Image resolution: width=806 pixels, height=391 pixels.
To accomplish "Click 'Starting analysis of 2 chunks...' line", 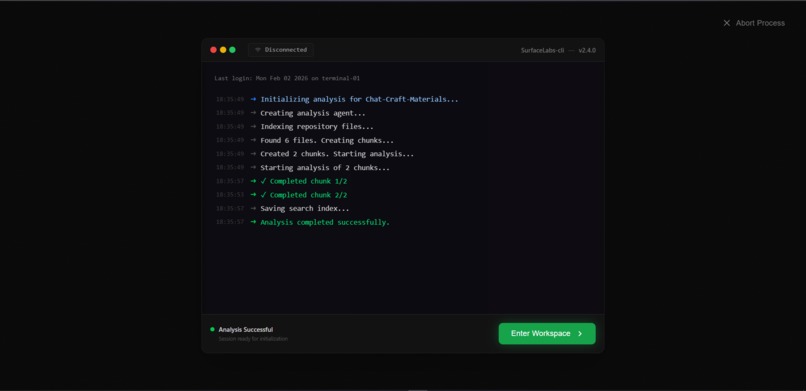I will (x=325, y=167).
